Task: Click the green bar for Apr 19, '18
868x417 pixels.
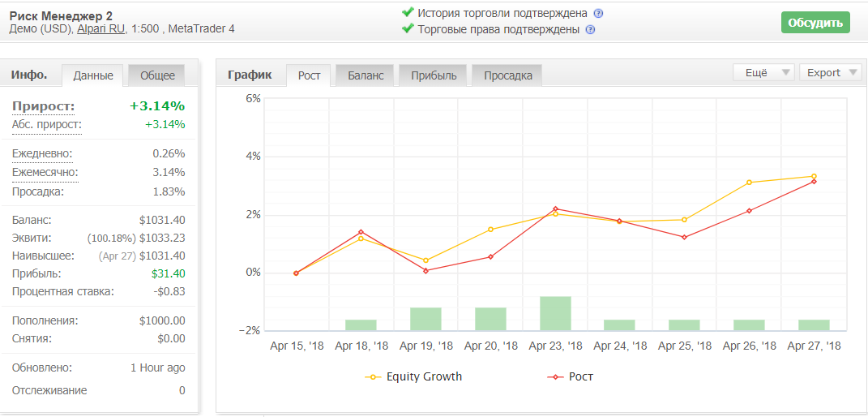Action: pyautogui.click(x=425, y=319)
